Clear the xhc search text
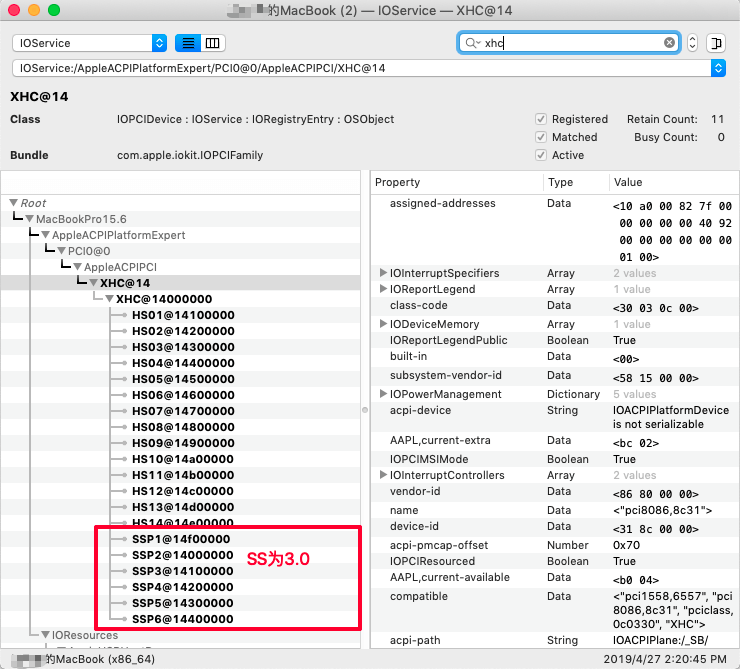 pyautogui.click(x=670, y=43)
